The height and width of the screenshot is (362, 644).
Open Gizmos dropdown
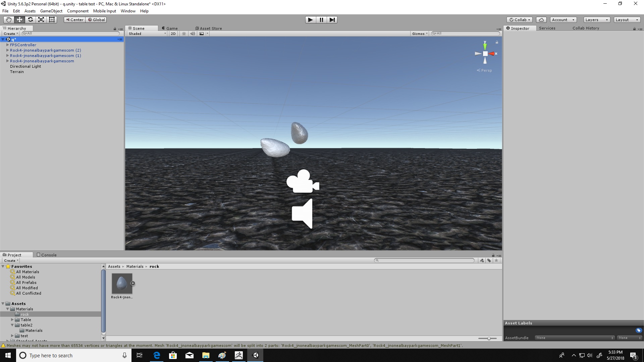420,34
